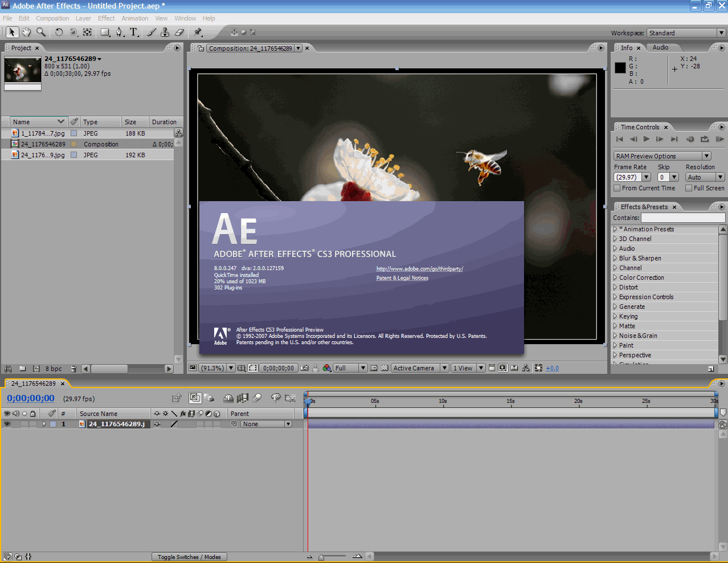728x563 pixels.
Task: Select the Eraser tool
Action: 179,32
